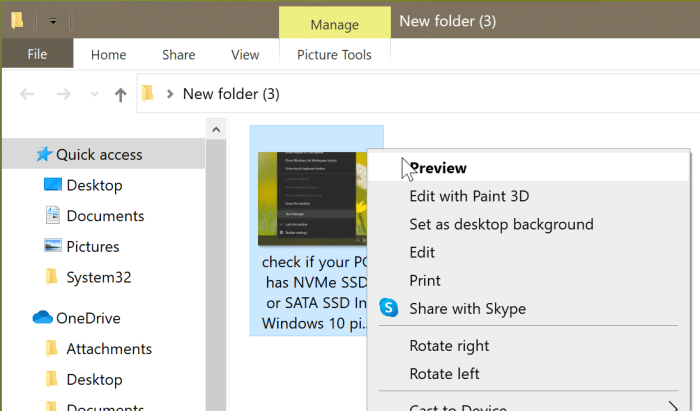This screenshot has height=411, width=700.
Task: Click the Pictures landscape icon
Action: (53, 245)
